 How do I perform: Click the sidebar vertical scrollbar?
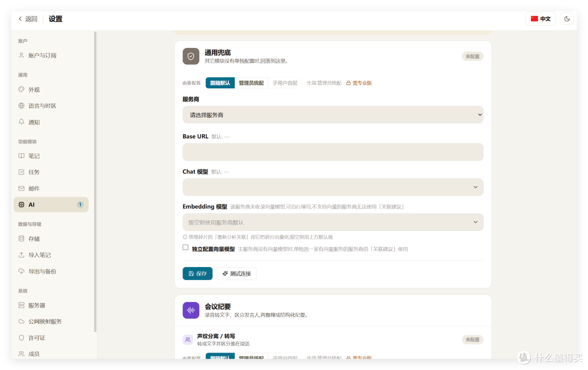pos(95,182)
